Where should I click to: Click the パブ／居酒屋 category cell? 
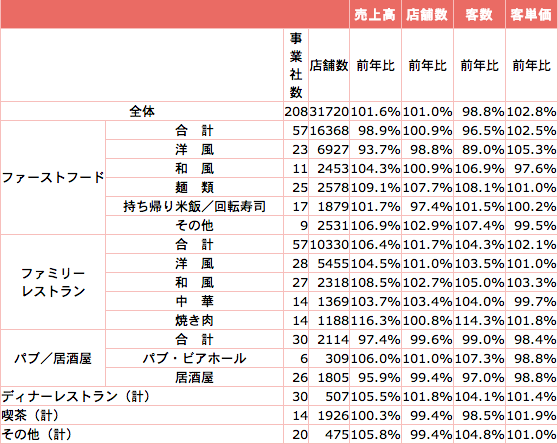tap(53, 358)
